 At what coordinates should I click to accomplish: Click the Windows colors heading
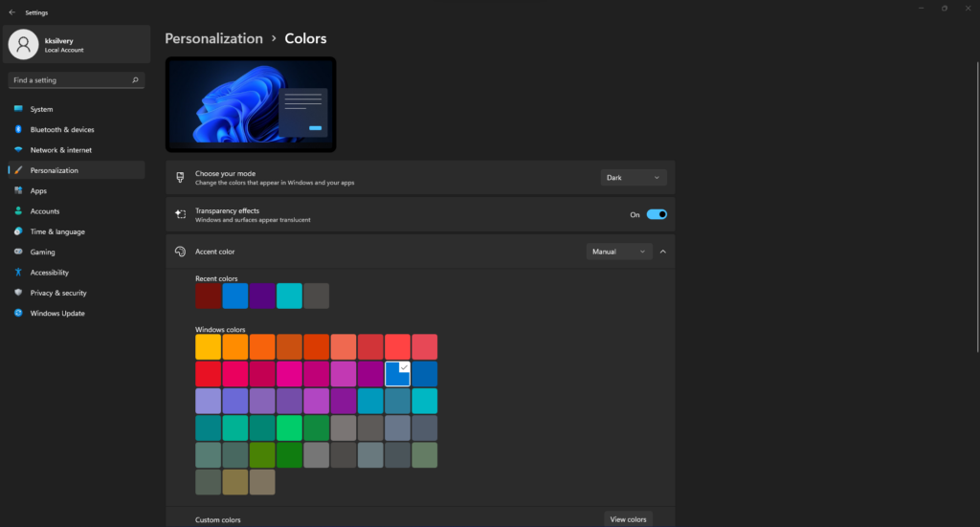[220, 329]
